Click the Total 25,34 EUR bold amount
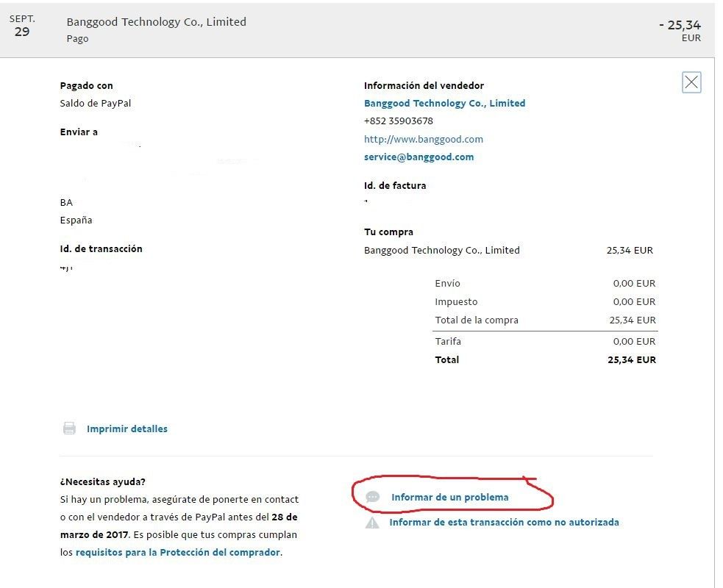This screenshot has width=723, height=588. 632,360
